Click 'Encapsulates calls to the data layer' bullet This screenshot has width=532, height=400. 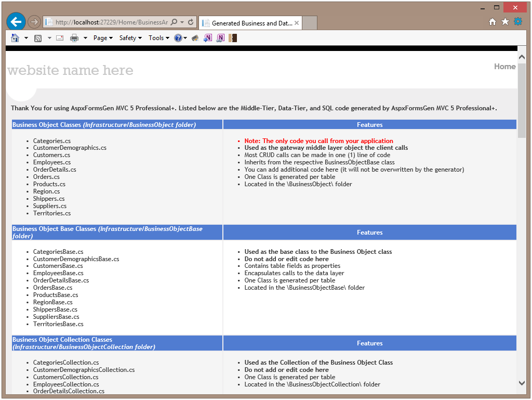click(x=295, y=273)
